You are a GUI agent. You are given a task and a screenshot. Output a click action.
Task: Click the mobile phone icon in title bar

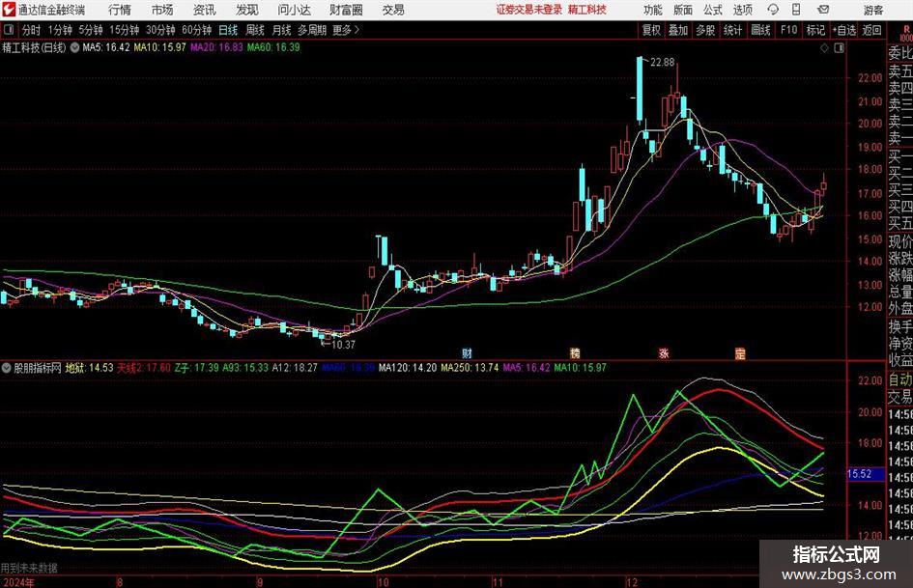coord(796,10)
